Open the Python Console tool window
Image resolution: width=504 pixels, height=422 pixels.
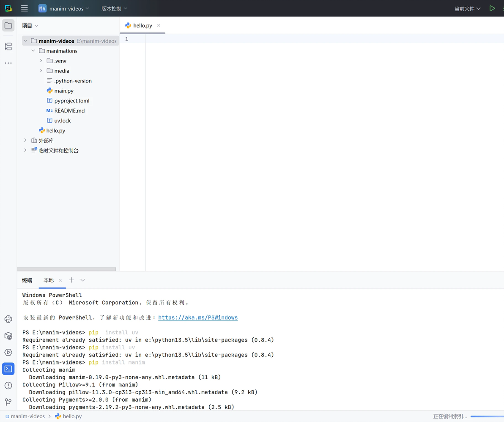coord(8,319)
